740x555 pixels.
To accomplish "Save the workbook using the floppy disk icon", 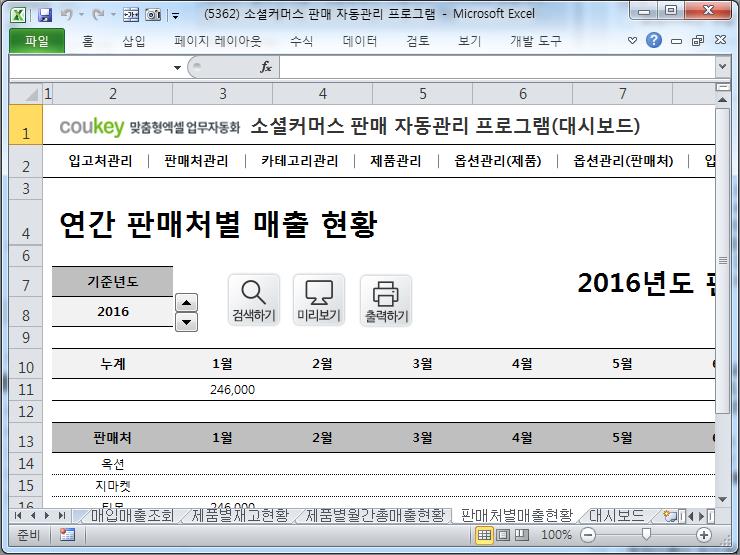I will [45, 15].
